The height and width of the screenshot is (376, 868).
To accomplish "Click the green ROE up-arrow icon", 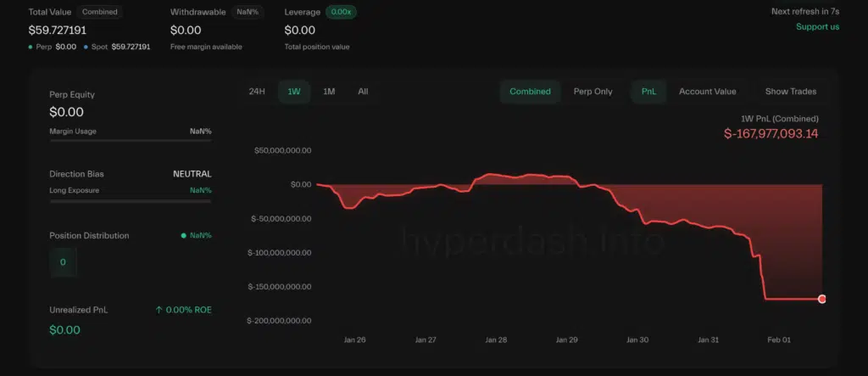I will click(159, 311).
